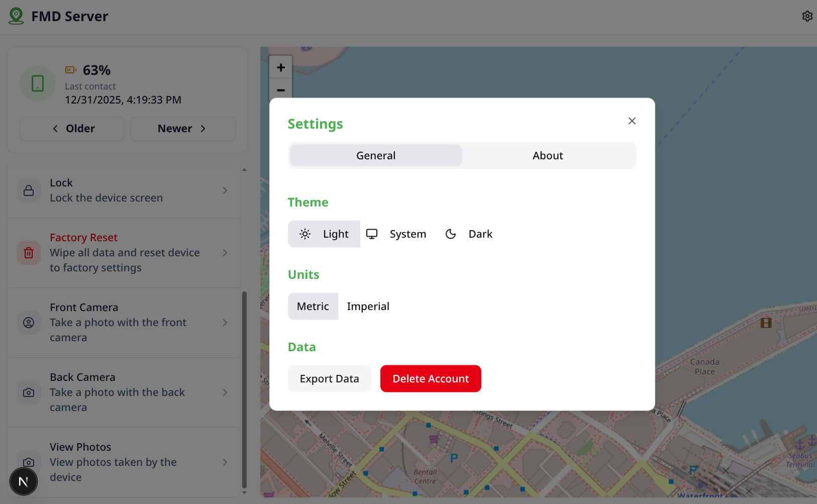Select the Dark theme
Viewport: 817px width, 504px height.
469,234
